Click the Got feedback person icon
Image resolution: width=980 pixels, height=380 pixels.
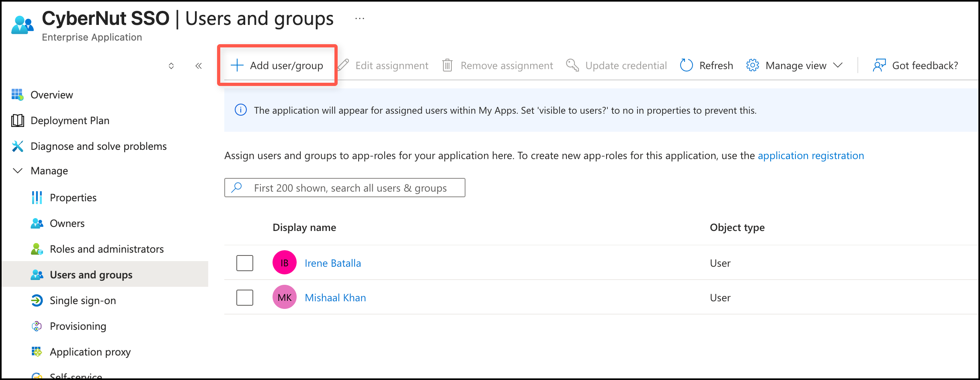(879, 65)
